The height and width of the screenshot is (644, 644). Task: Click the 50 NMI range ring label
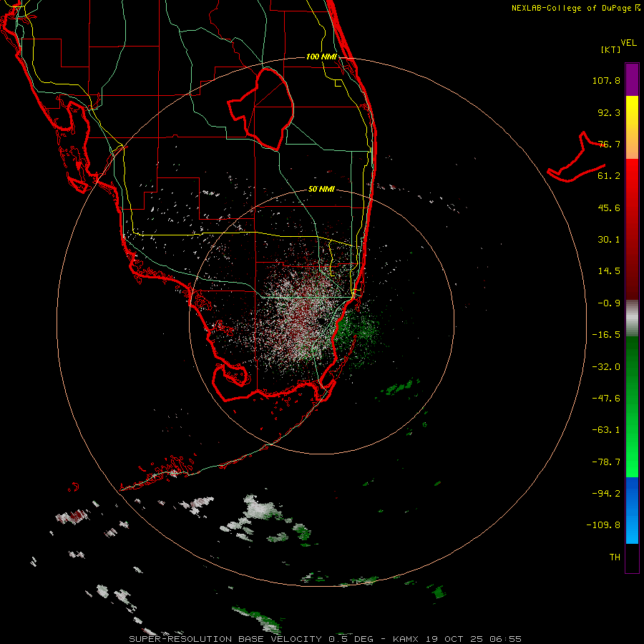[x=321, y=190]
